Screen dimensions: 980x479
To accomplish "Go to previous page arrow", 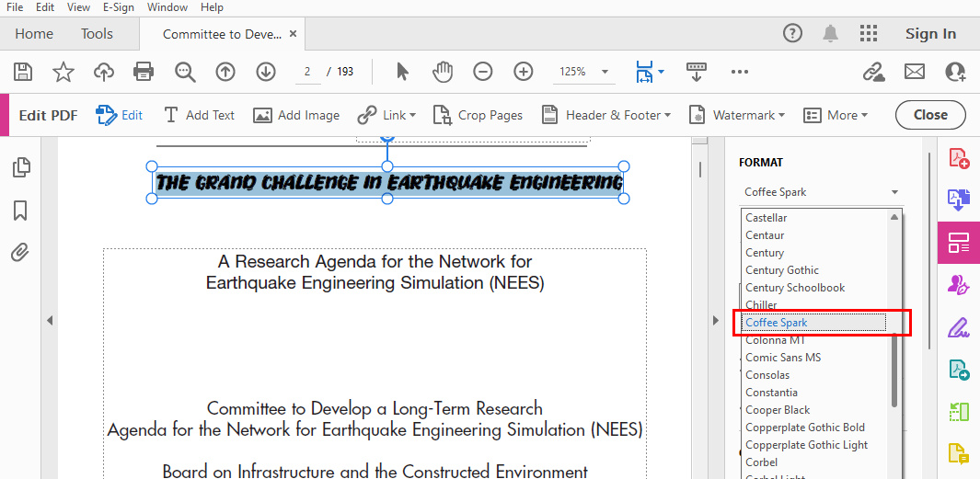I will (x=225, y=71).
